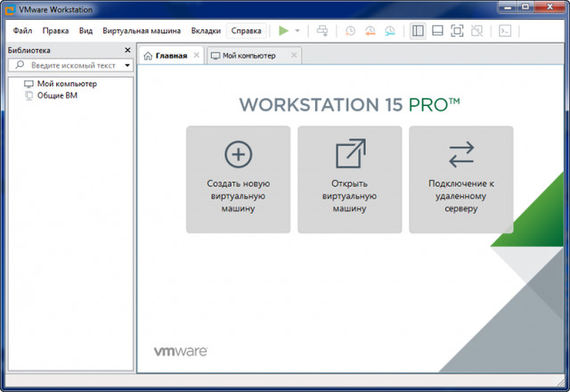Image resolution: width=570 pixels, height=392 pixels.
Task: Click the Take Snapshot clock icon
Action: click(350, 30)
